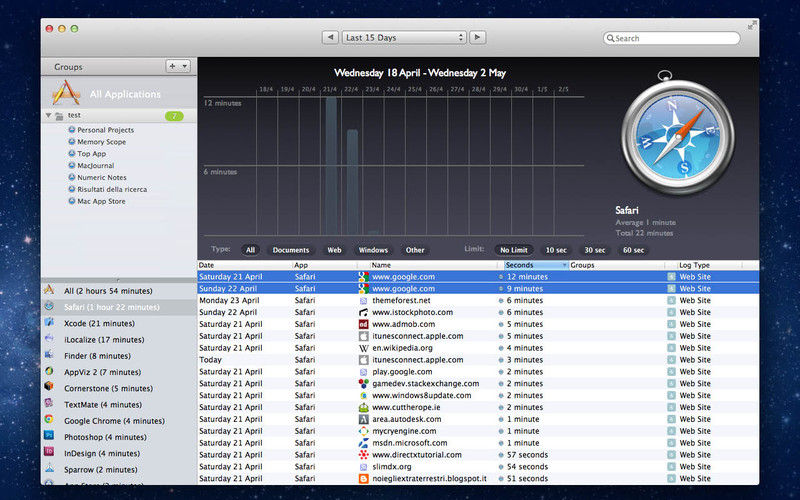800x500 pixels.
Task: Sort by Name column header
Action: pos(433,265)
